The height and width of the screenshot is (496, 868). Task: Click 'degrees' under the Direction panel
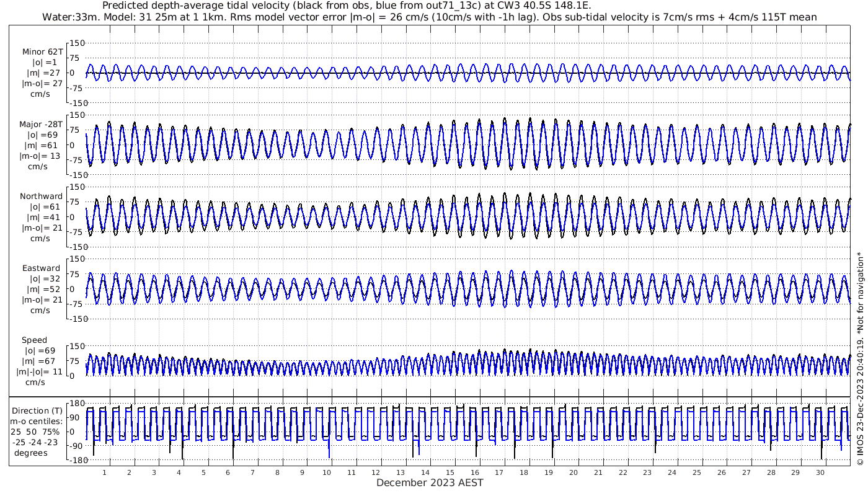click(30, 453)
